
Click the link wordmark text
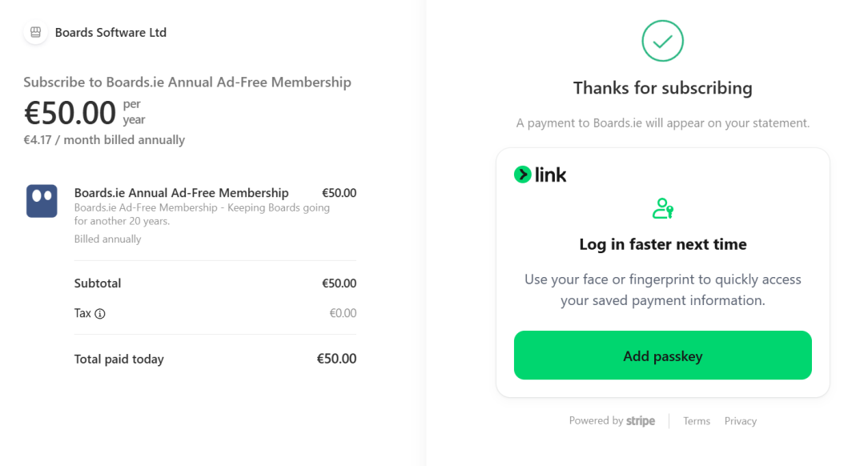pyautogui.click(x=550, y=175)
